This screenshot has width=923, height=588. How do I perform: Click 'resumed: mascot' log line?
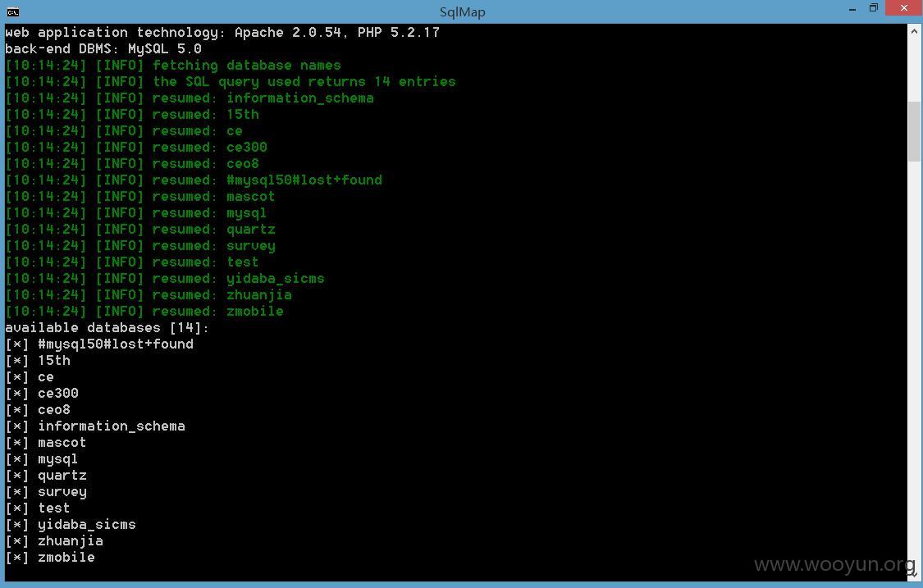tap(140, 197)
